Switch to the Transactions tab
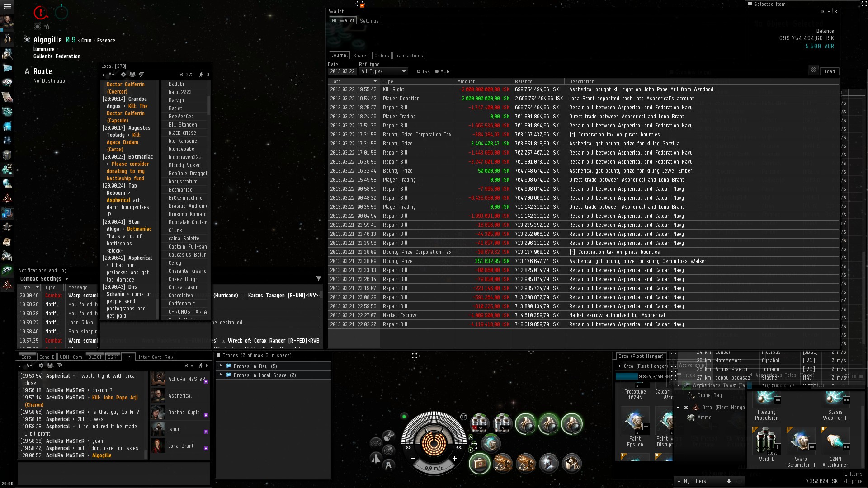Image resolution: width=868 pixels, height=488 pixels. tap(408, 56)
